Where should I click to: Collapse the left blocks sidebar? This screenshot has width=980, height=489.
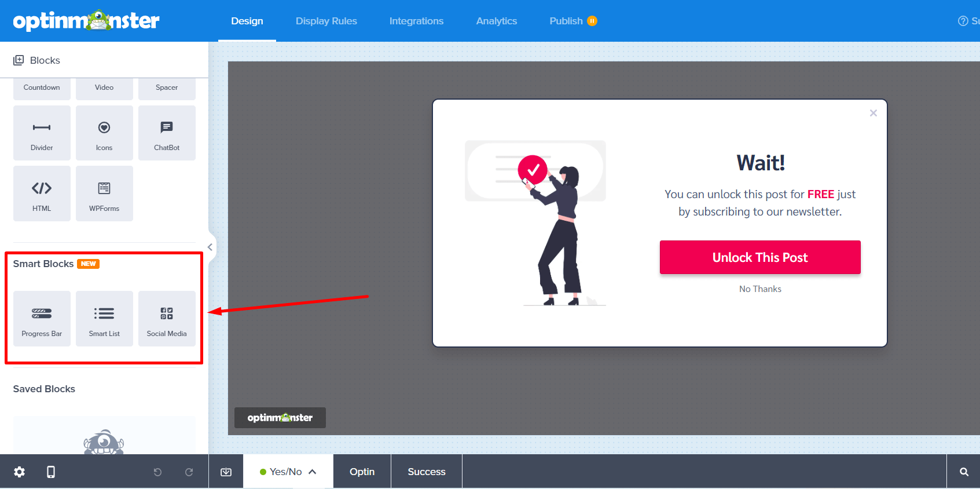pos(210,247)
